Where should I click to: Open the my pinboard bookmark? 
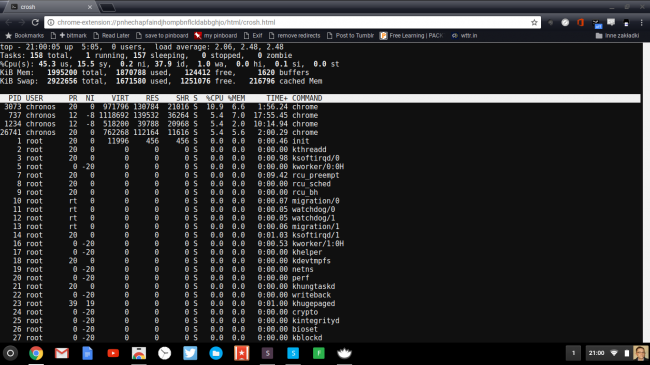point(216,36)
